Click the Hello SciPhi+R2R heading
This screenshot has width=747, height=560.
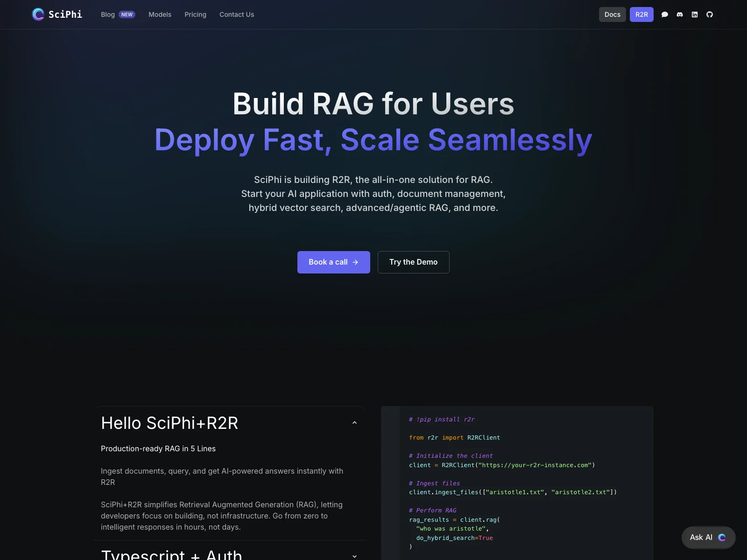pyautogui.click(x=169, y=423)
